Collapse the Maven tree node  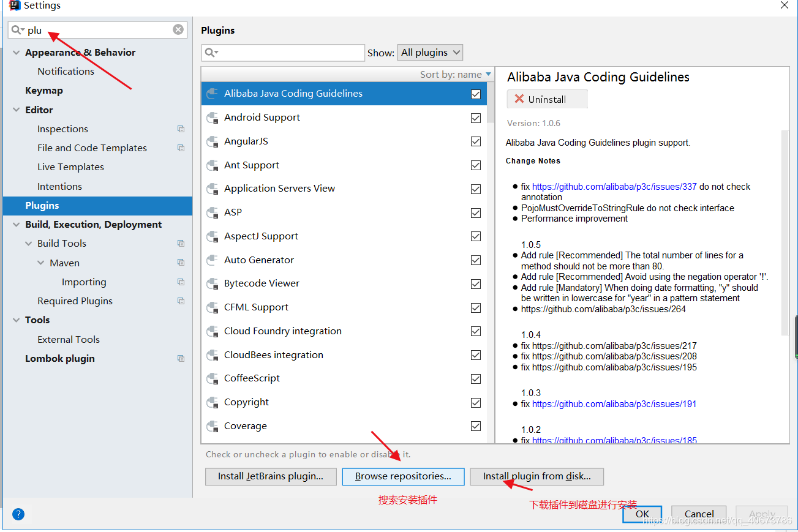coord(40,263)
